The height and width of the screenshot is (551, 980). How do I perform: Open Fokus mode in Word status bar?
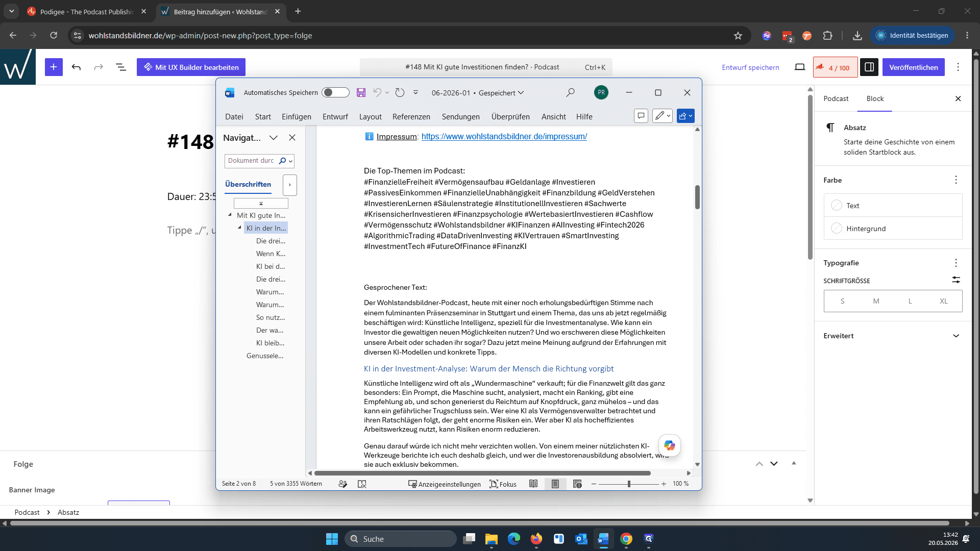pos(503,484)
